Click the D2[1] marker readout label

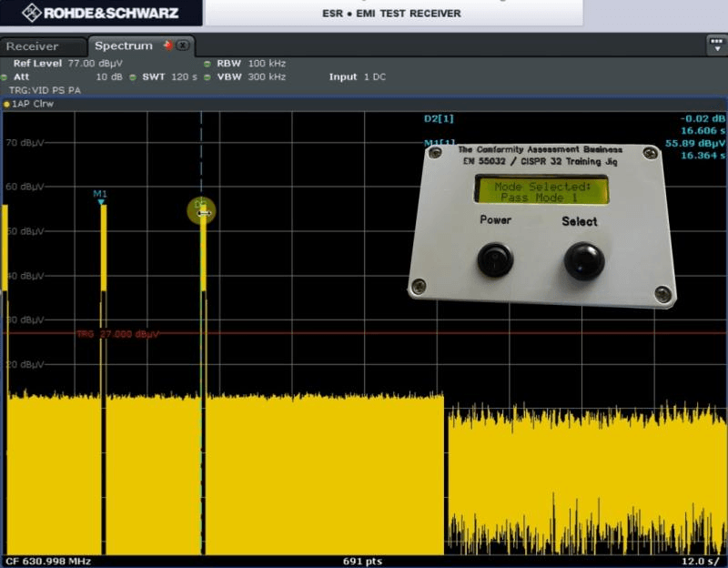[x=438, y=119]
